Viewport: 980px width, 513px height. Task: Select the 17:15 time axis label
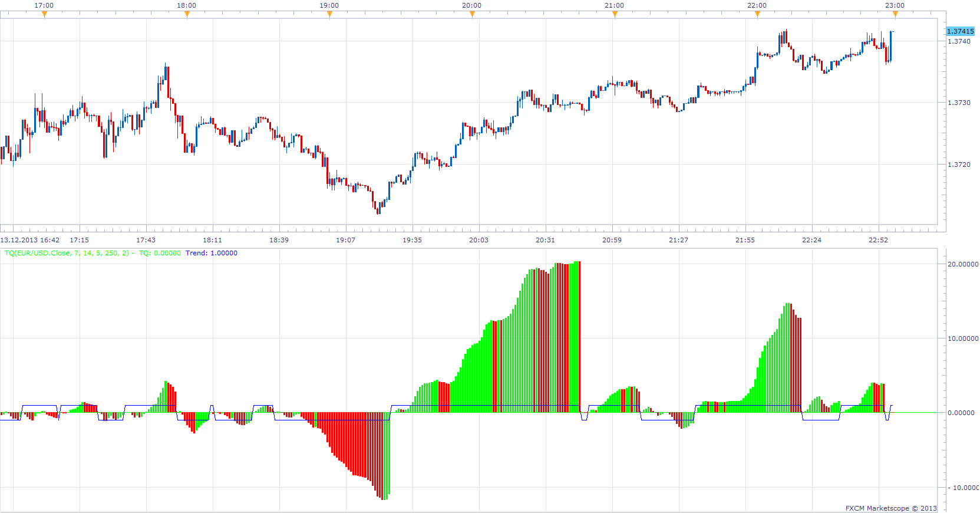[80, 240]
